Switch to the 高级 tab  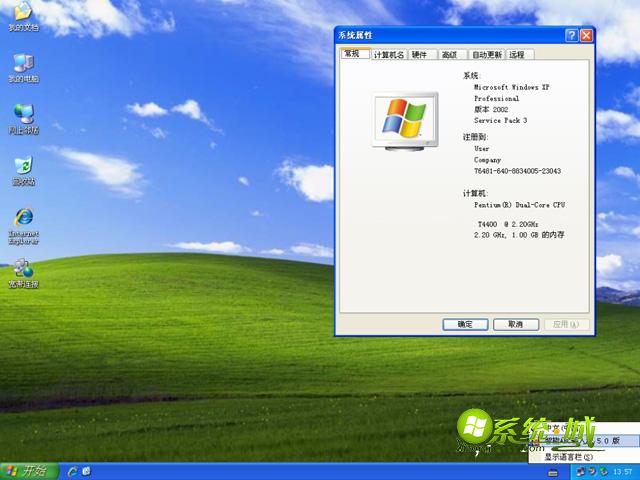tap(452, 54)
